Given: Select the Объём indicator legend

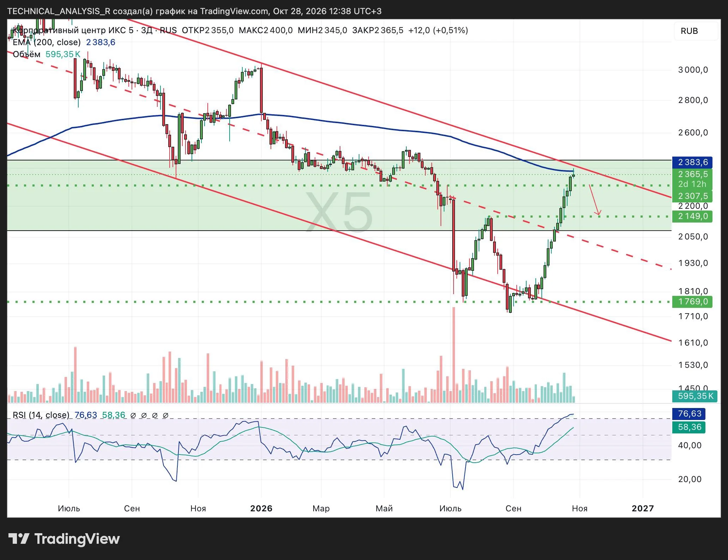Looking at the screenshot, I should (x=26, y=54).
